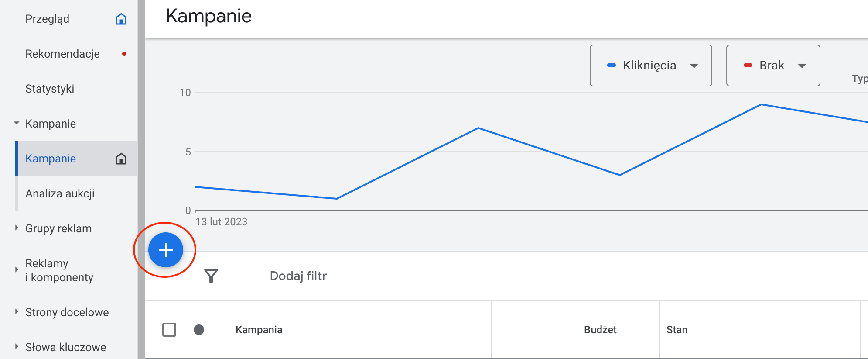The width and height of the screenshot is (868, 359).
Task: Expand the Grupy reklam section
Action: [17, 228]
